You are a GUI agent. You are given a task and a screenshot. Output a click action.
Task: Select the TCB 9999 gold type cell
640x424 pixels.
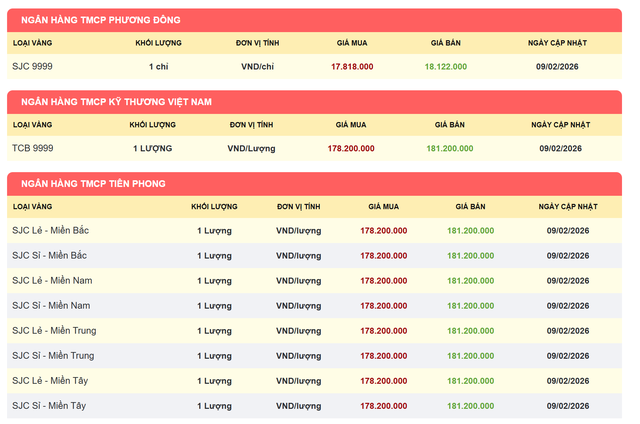click(x=33, y=148)
